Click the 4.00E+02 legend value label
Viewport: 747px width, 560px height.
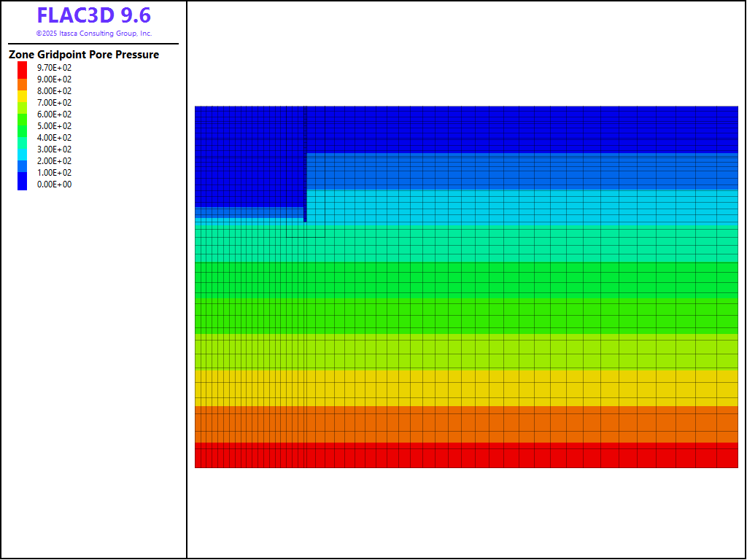pyautogui.click(x=55, y=138)
